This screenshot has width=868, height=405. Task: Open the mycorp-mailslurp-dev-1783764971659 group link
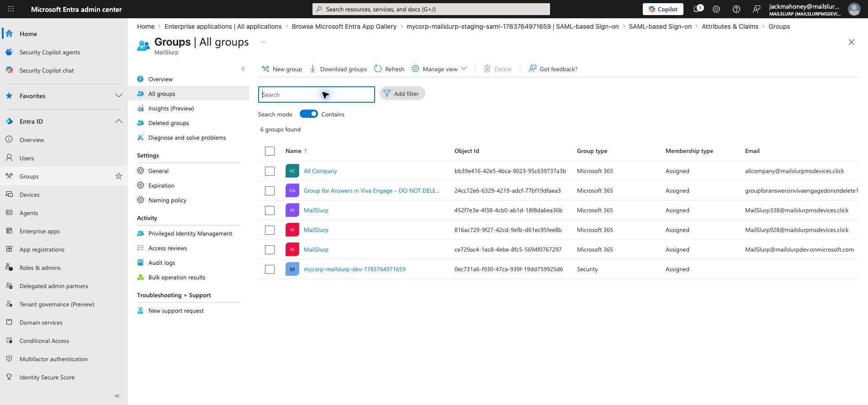pos(355,269)
